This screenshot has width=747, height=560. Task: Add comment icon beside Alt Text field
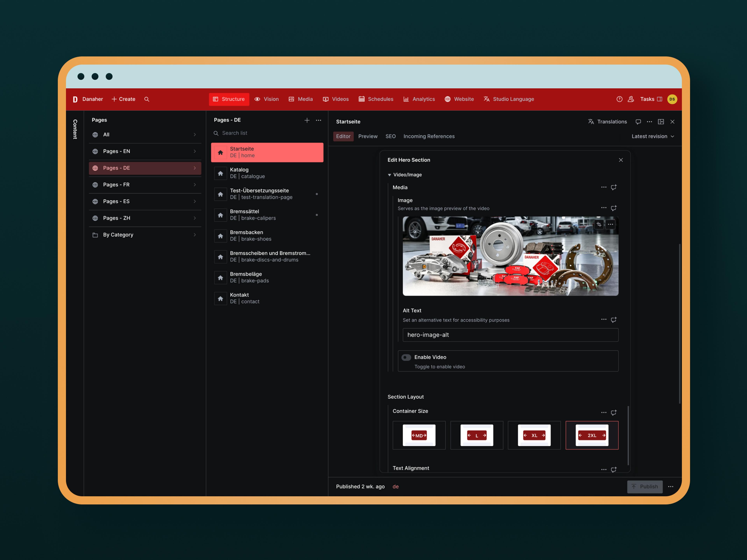(614, 320)
